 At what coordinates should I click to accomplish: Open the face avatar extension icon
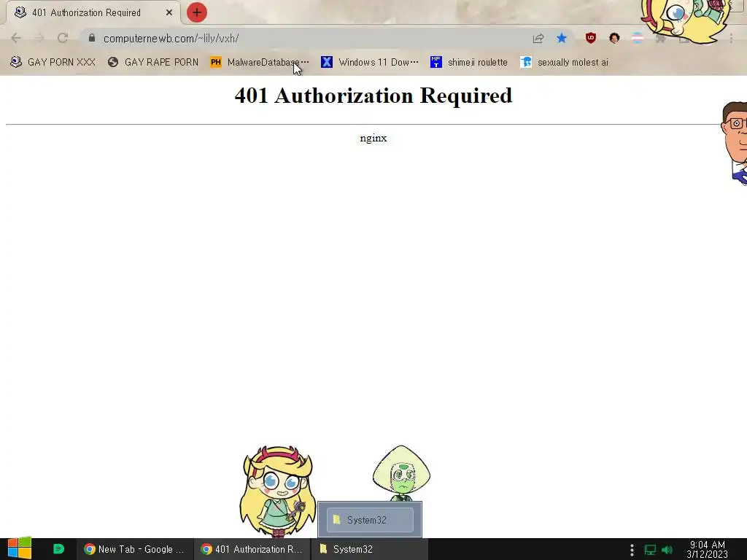pos(614,38)
